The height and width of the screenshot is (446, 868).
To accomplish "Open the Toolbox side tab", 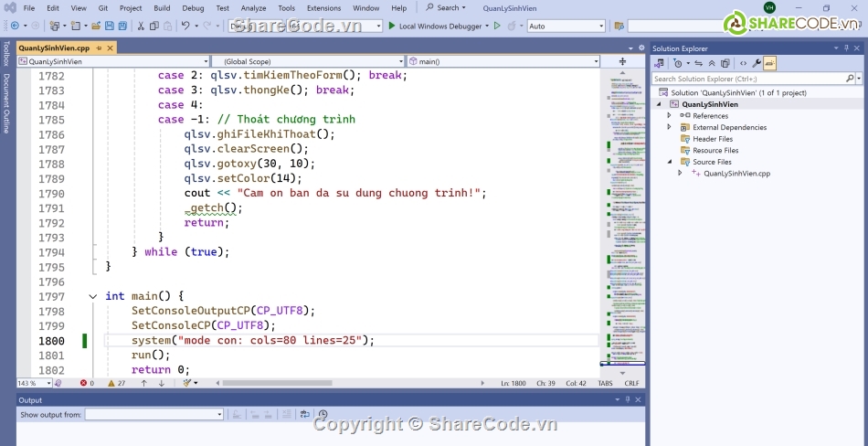I will click(x=6, y=53).
